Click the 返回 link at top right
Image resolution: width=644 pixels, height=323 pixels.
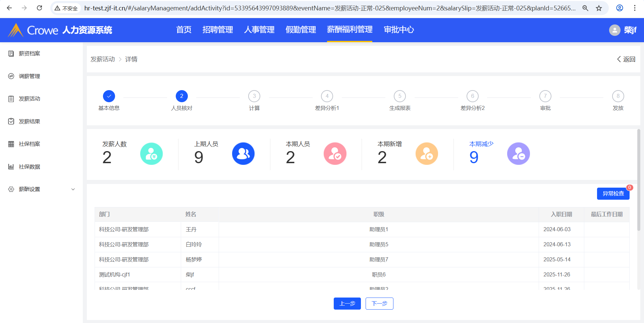coord(626,59)
